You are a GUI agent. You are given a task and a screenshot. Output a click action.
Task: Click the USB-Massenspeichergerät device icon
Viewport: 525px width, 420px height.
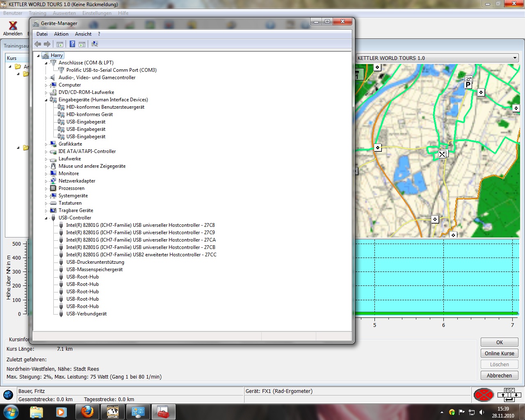click(x=61, y=269)
